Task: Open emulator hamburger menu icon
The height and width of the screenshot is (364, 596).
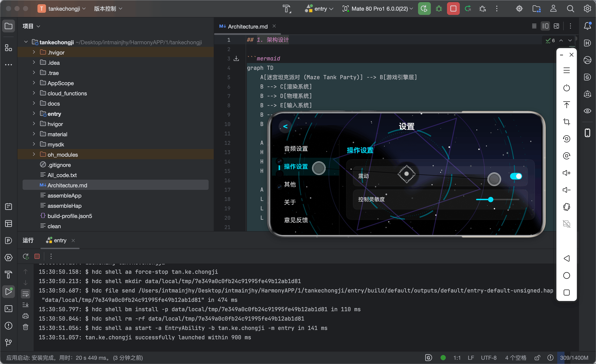Action: pyautogui.click(x=566, y=70)
